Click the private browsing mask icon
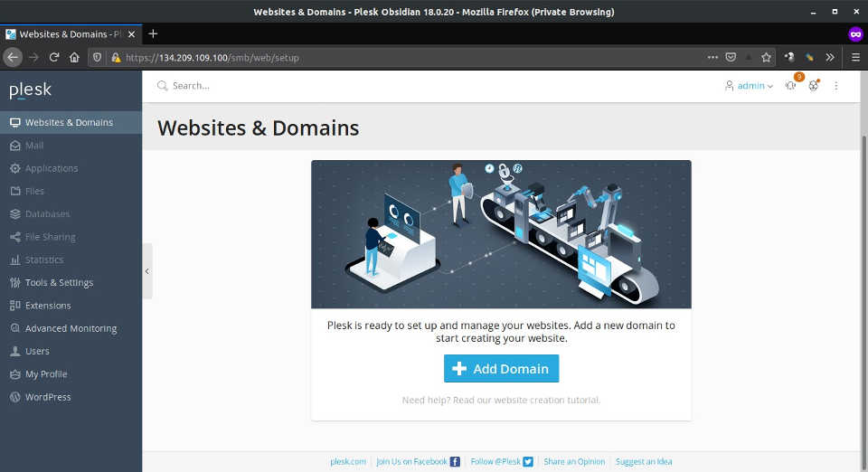The width and height of the screenshot is (868, 472). click(x=855, y=33)
